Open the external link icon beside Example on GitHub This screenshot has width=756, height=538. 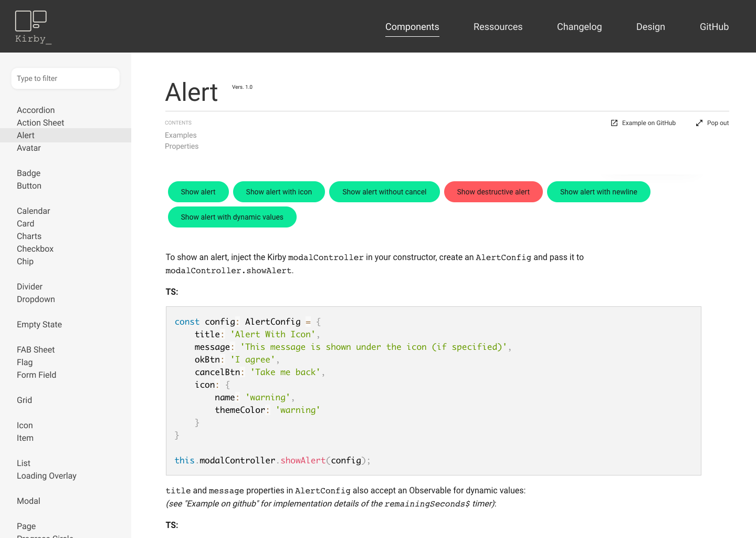pyautogui.click(x=614, y=123)
